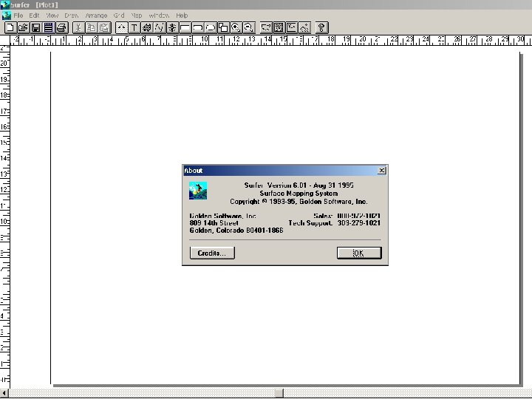The width and height of the screenshot is (532, 399).
Task: Open the document control icon beside File
Action: pyautogui.click(x=6, y=16)
